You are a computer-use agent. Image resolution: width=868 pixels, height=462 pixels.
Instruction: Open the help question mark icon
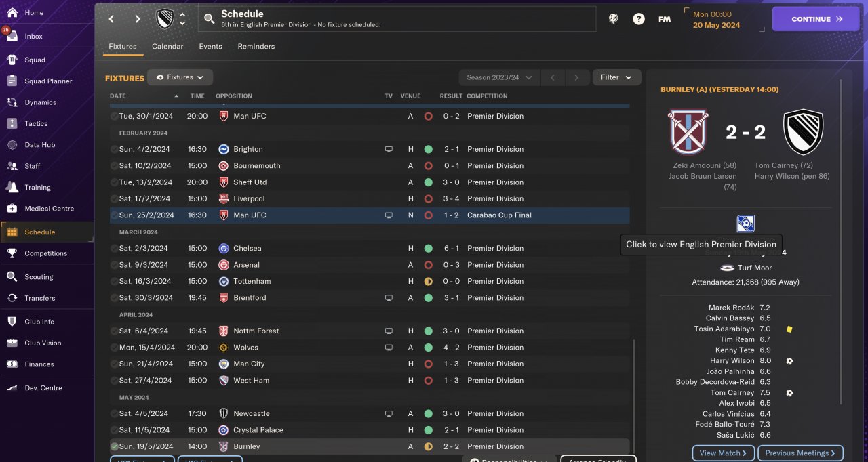coord(639,19)
